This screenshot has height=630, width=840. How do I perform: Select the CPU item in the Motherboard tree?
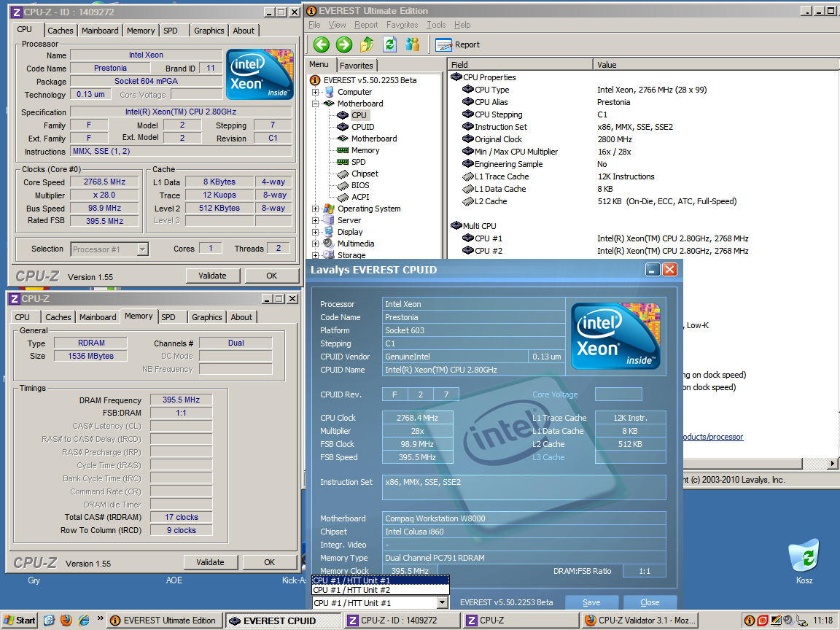359,115
